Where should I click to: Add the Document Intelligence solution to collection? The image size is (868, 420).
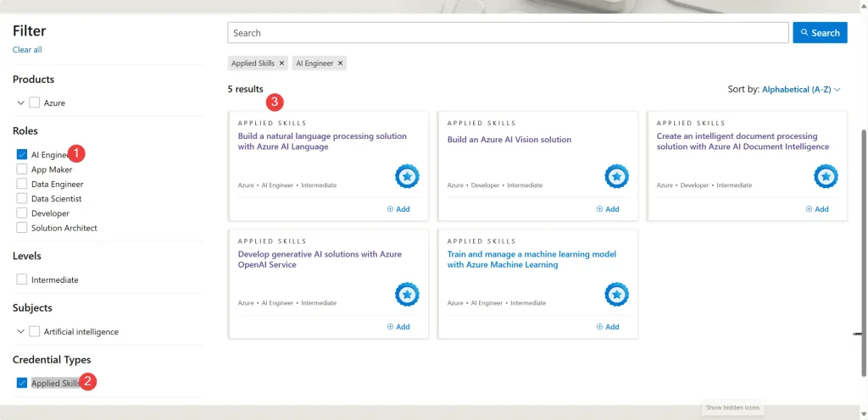click(817, 209)
